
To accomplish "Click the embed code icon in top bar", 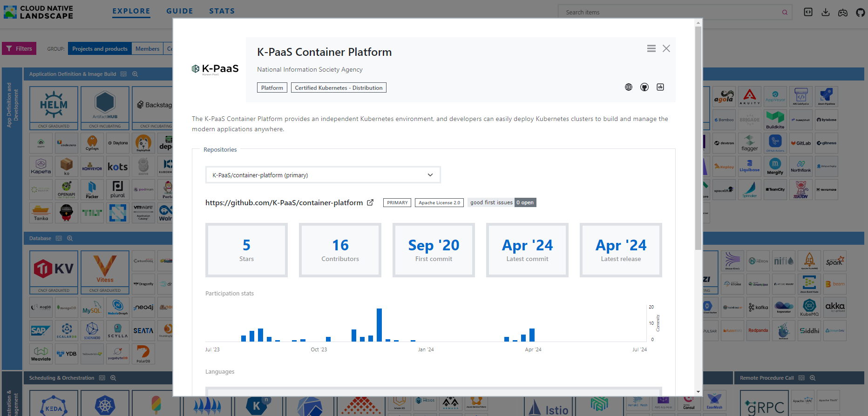I will click(x=808, y=12).
